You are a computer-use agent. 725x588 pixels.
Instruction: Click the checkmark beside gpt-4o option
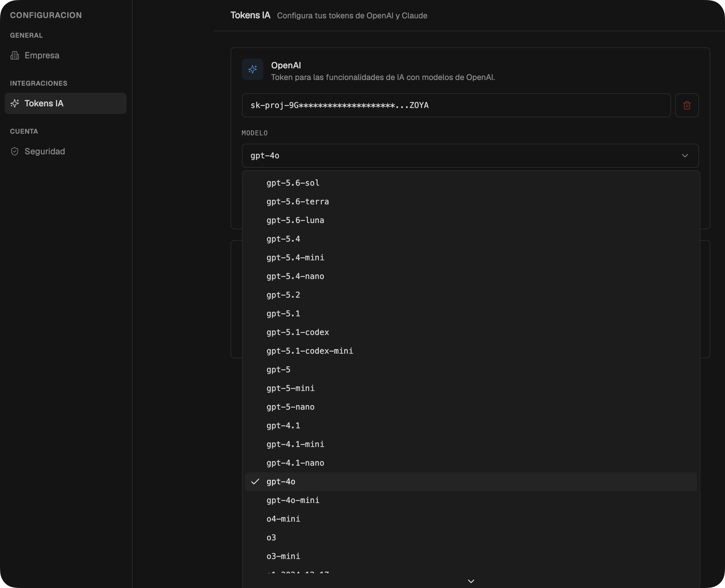(255, 481)
